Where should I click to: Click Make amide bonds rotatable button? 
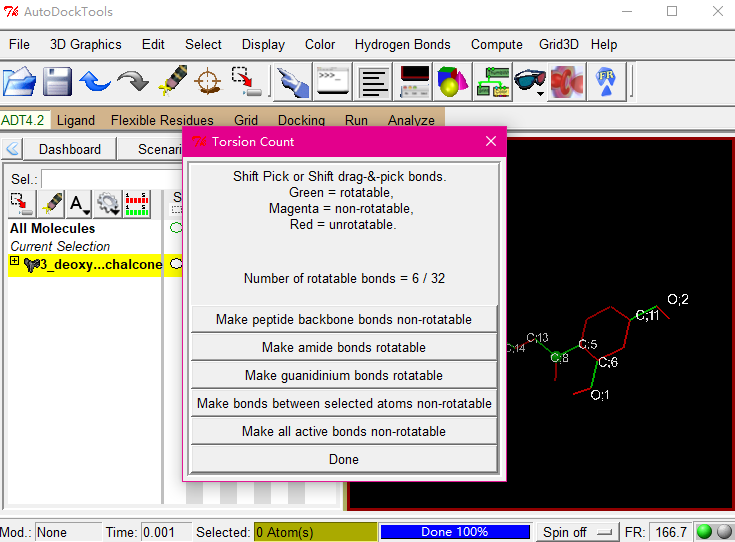344,347
